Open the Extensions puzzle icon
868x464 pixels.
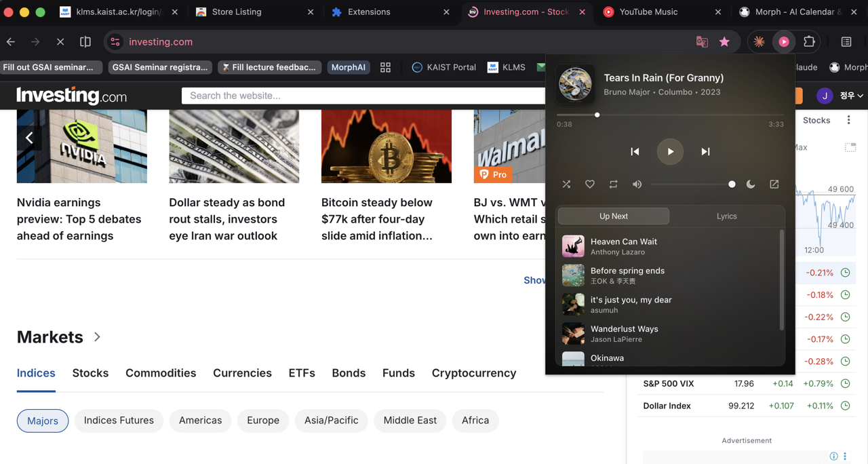tap(809, 42)
